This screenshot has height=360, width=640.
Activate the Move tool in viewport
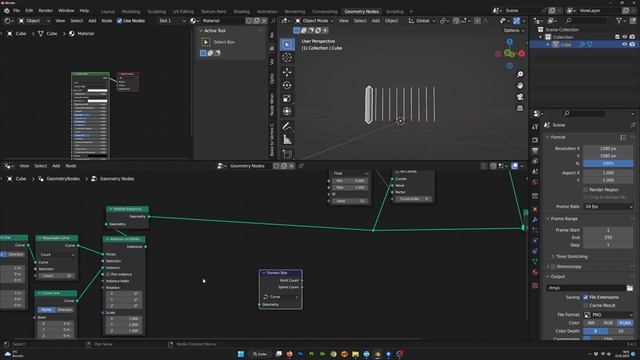(287, 72)
